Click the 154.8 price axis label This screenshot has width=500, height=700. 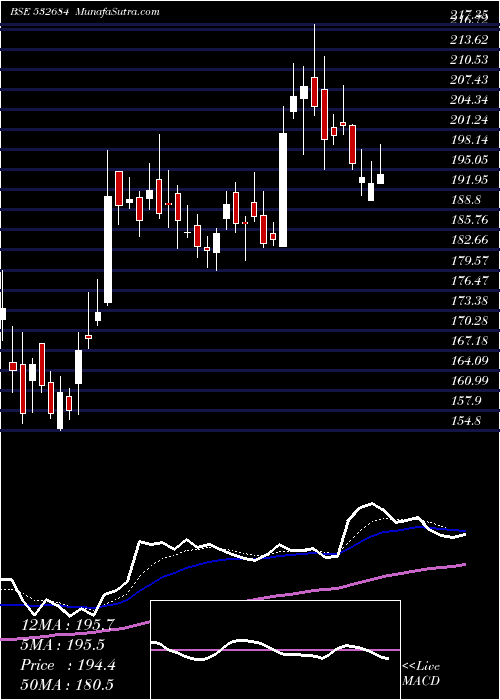[467, 421]
